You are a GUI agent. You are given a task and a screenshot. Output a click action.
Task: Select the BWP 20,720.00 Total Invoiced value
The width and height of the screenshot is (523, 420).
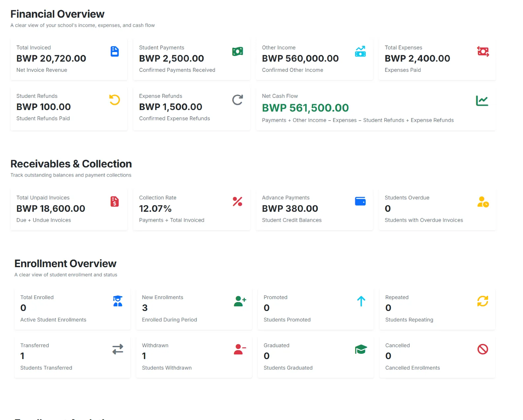pos(51,58)
